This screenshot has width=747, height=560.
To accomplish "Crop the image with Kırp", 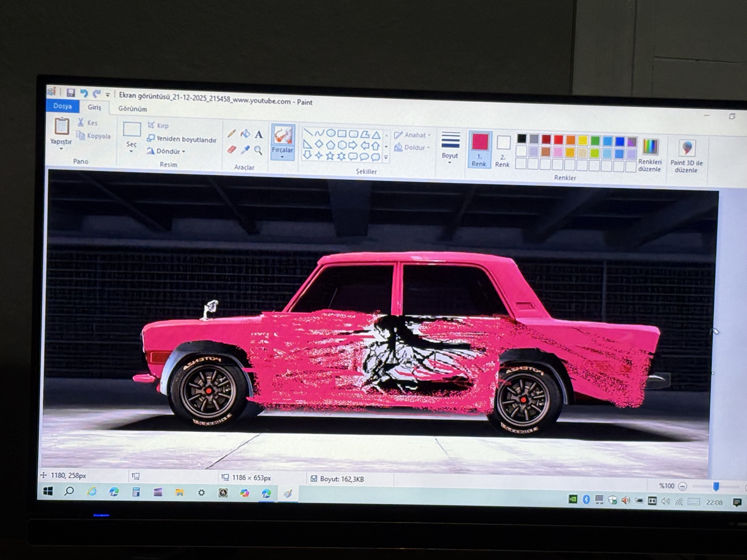I will coord(158,126).
